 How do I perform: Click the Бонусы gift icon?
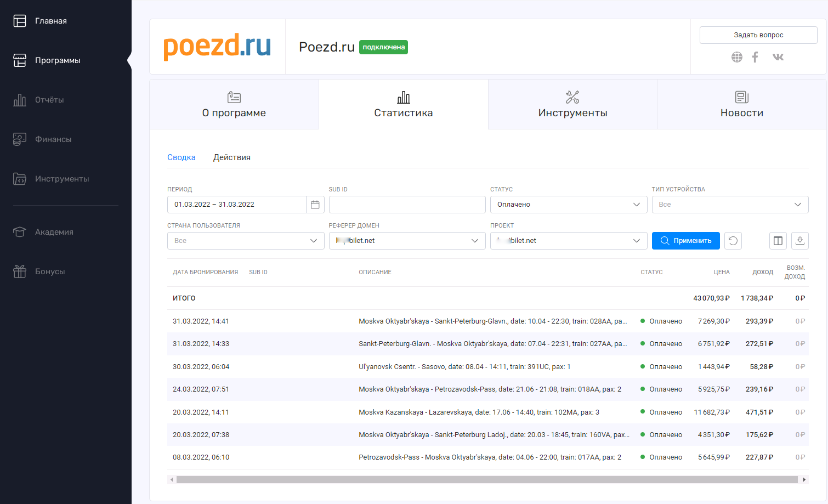20,271
